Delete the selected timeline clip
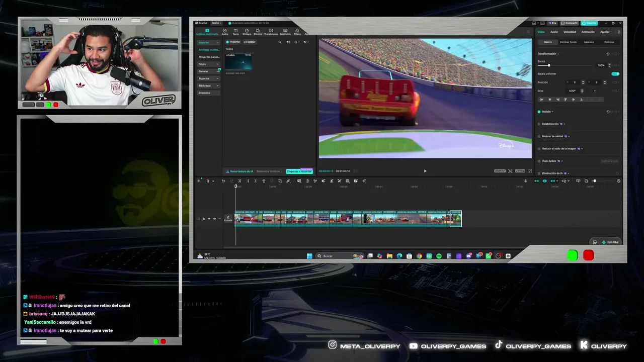This screenshot has width=644, height=362. click(x=264, y=181)
